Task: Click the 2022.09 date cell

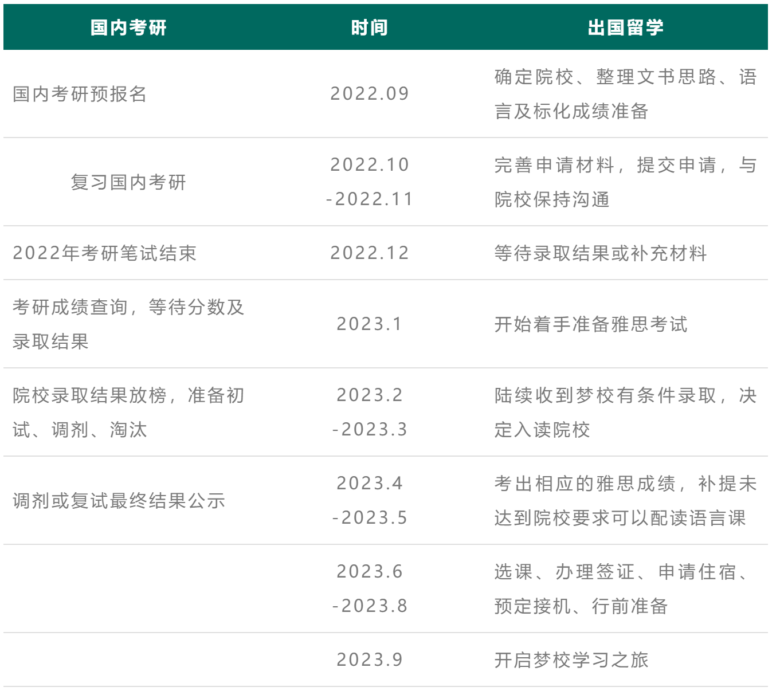Action: (370, 94)
